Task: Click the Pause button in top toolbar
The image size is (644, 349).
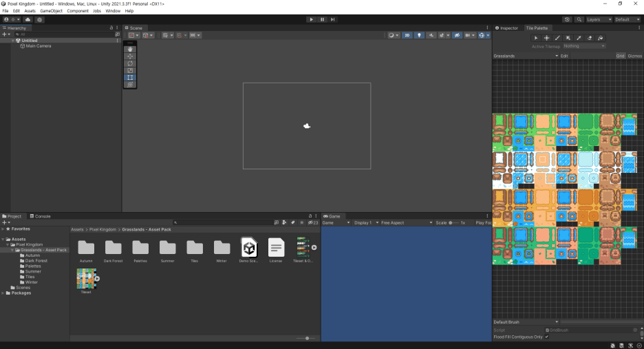Action: pos(322,19)
